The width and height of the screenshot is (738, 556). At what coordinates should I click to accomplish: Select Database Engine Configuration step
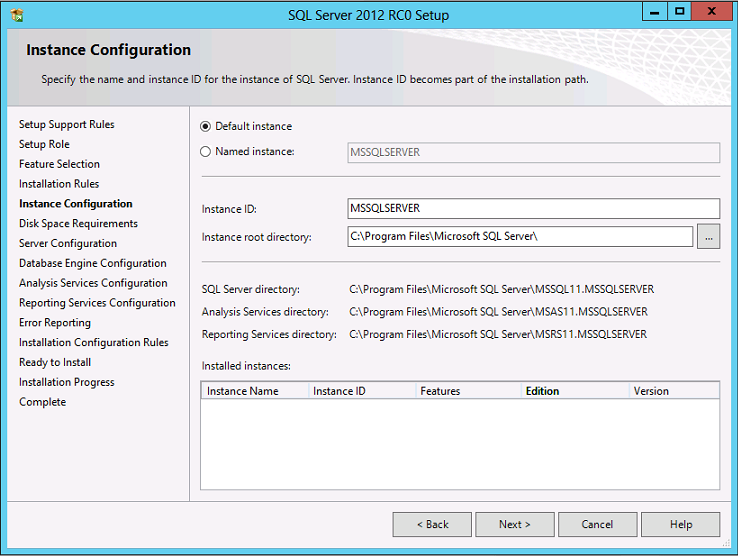[93, 263]
